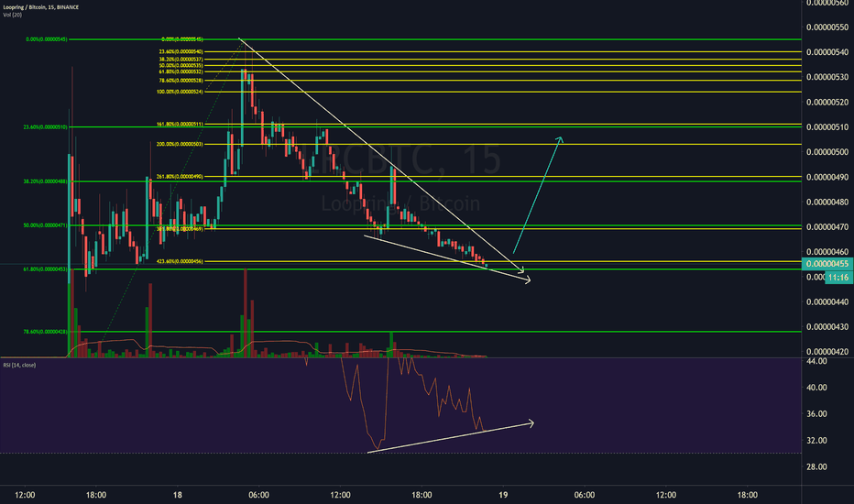Select the RSI (14, close) indicator label
The width and height of the screenshot is (854, 504).
(x=19, y=365)
